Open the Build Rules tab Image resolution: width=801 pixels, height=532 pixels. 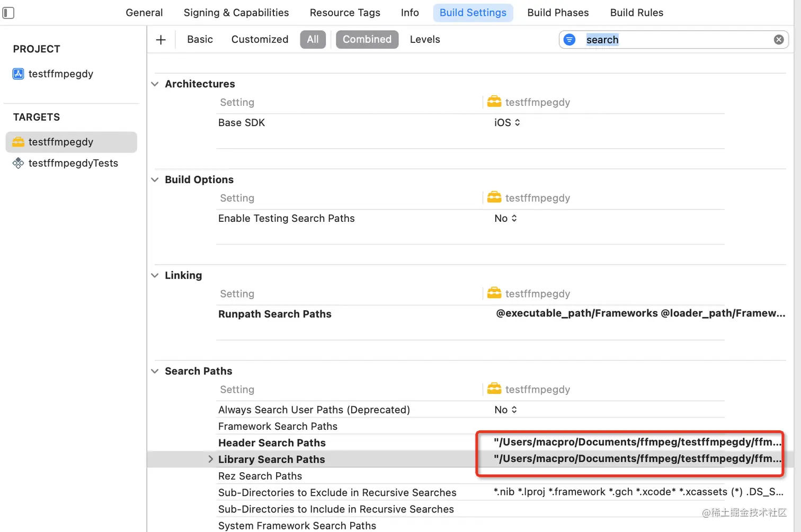tap(636, 13)
